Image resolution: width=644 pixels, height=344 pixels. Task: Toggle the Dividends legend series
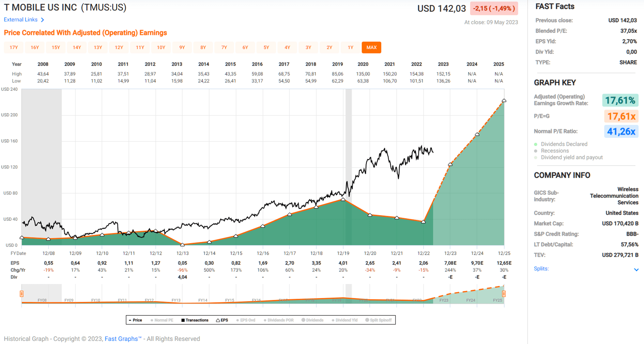click(312, 320)
